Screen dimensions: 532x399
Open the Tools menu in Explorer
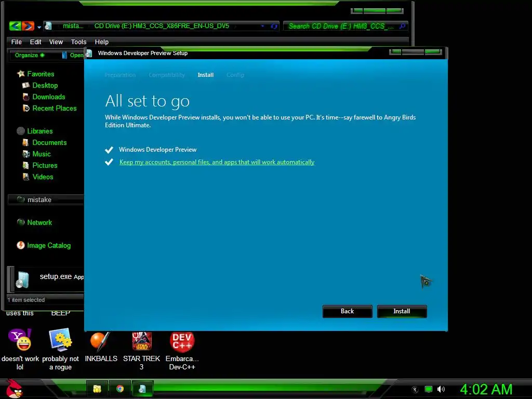79,42
